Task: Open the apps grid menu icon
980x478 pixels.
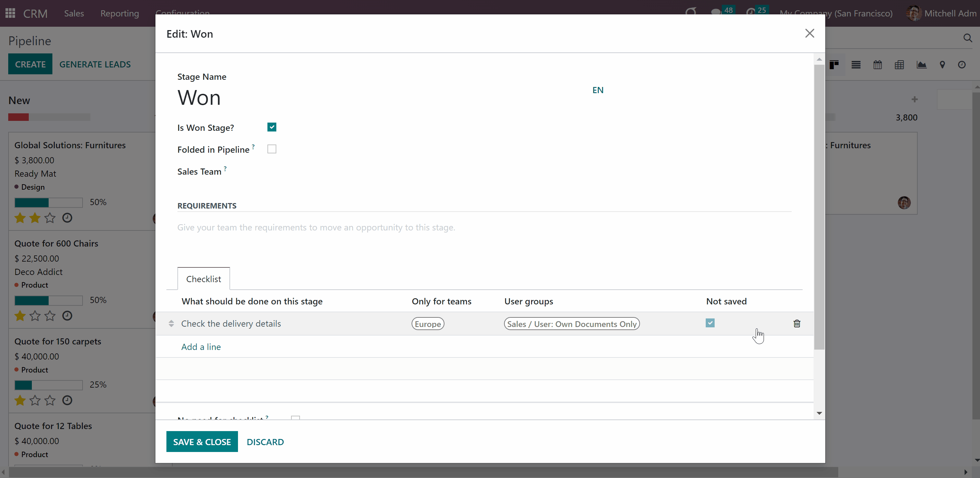Action: 10,13
